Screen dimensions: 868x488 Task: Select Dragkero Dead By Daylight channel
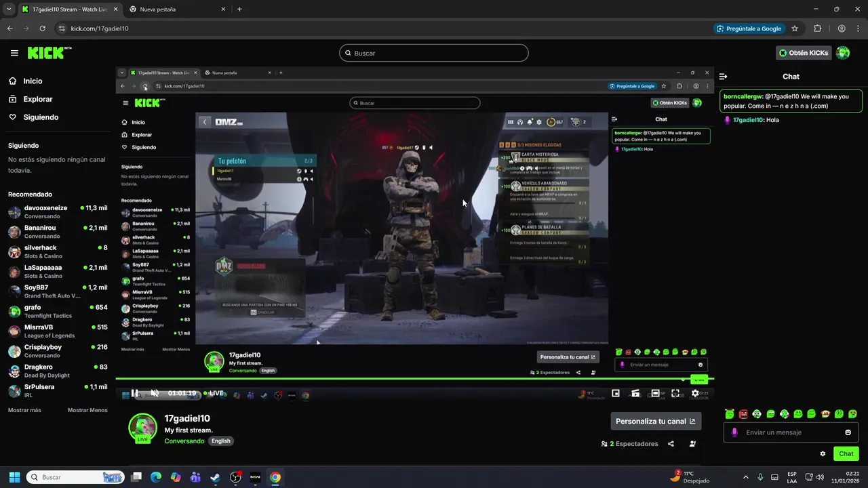[58, 371]
